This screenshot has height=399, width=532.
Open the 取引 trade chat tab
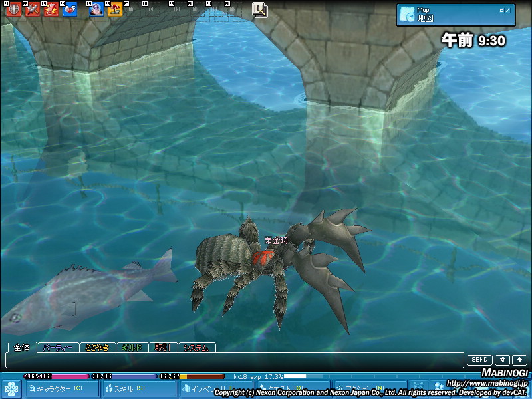click(162, 348)
